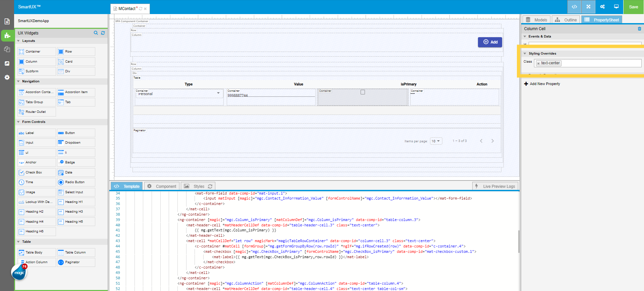Open the Styles tab
Screen dimensions: 644x291
coord(198,186)
